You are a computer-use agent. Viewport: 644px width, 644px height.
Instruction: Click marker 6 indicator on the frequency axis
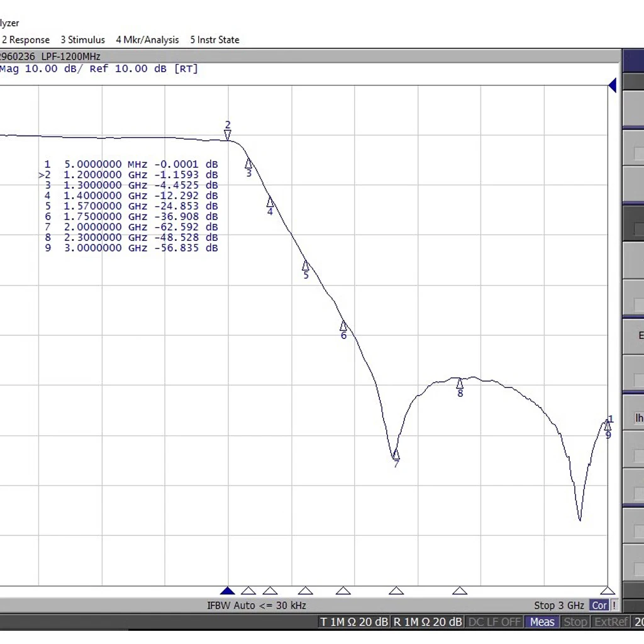[343, 591]
